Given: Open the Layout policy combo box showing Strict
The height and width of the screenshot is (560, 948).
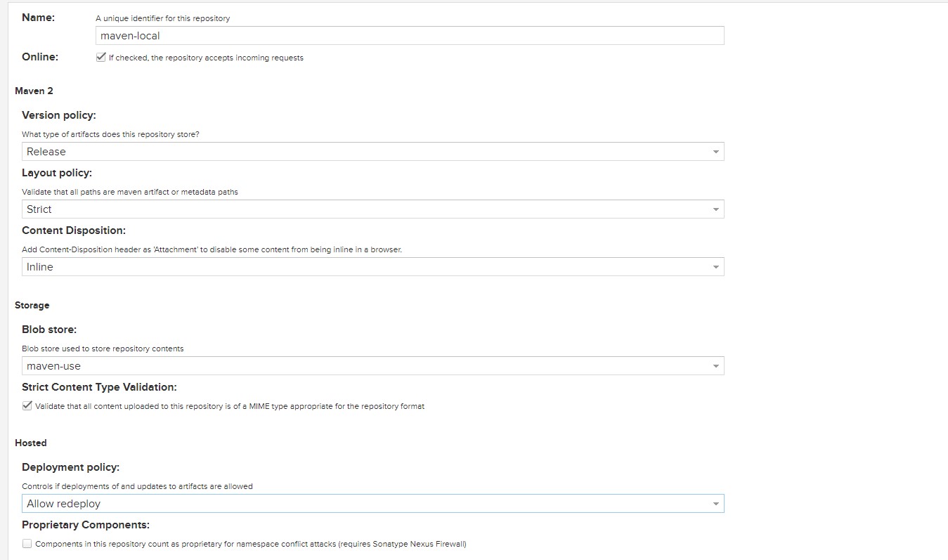Looking at the screenshot, I should click(x=365, y=209).
